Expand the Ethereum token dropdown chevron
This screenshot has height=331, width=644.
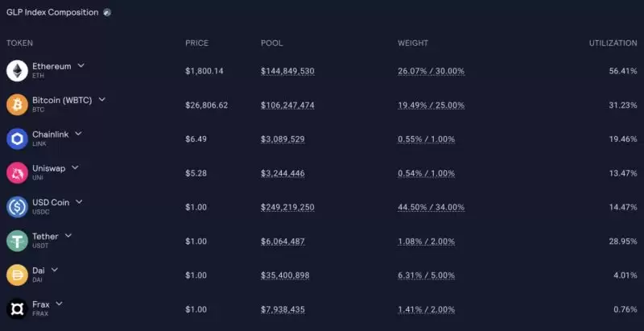pyautogui.click(x=81, y=65)
